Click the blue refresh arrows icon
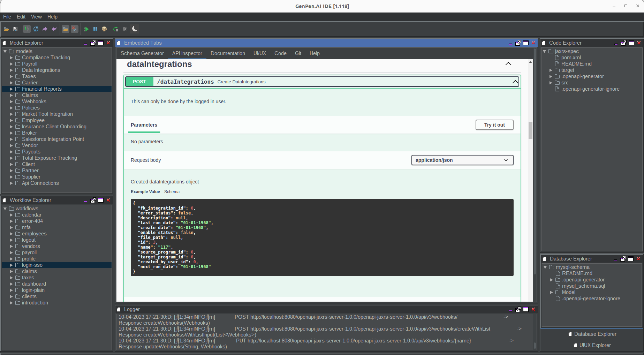 pos(36,29)
